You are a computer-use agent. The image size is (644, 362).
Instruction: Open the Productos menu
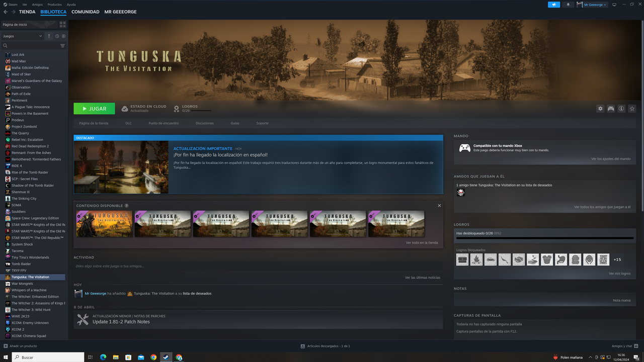[x=54, y=5]
